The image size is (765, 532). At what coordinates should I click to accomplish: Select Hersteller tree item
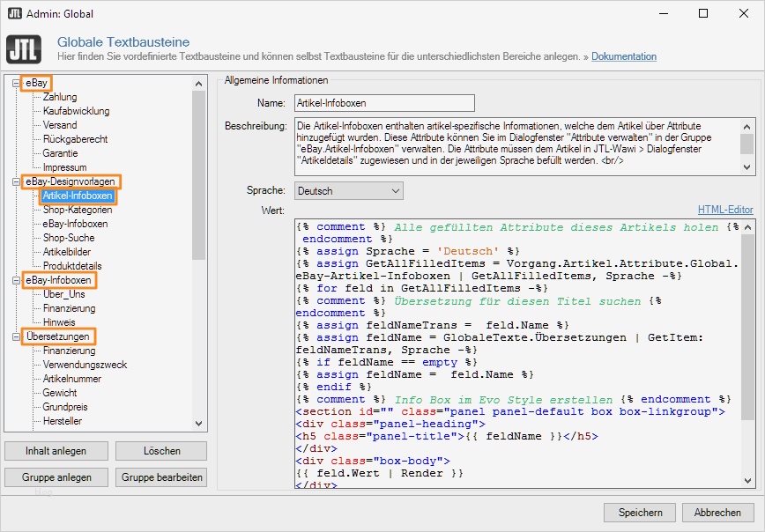pos(63,421)
